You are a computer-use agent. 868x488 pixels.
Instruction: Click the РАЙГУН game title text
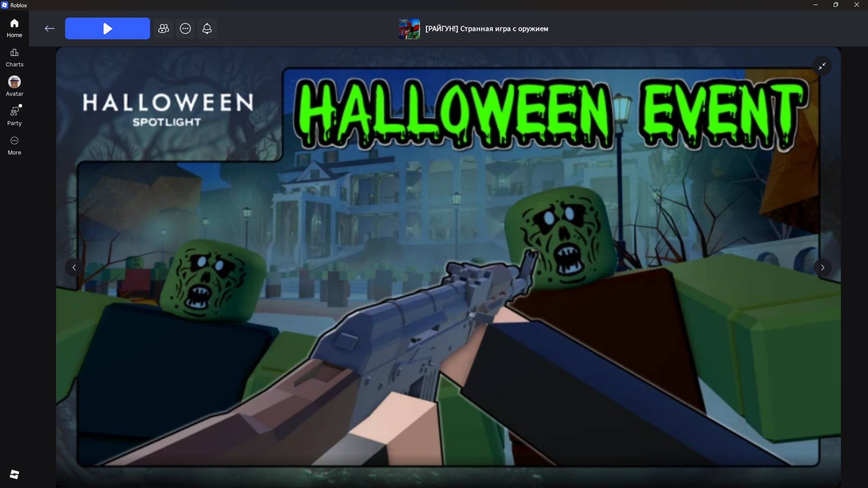[486, 29]
